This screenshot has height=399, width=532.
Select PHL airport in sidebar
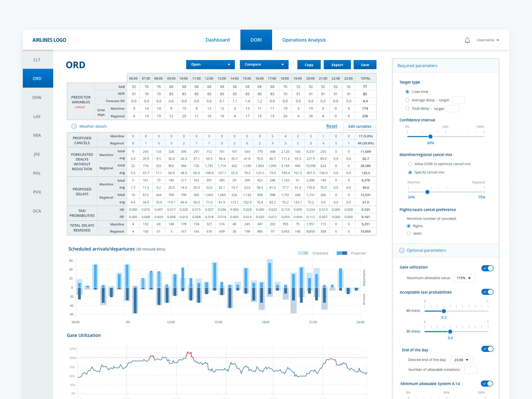37,173
